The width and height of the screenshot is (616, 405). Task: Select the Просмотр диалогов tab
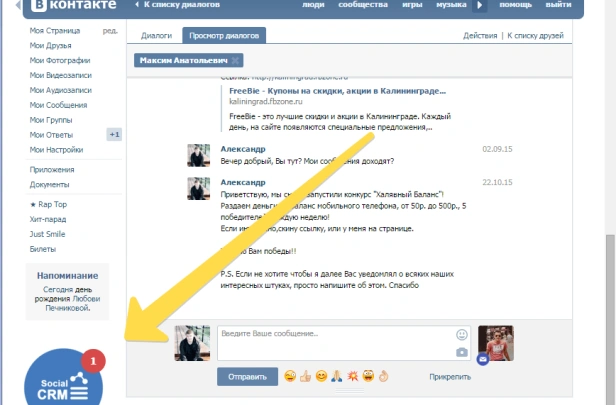[224, 36]
